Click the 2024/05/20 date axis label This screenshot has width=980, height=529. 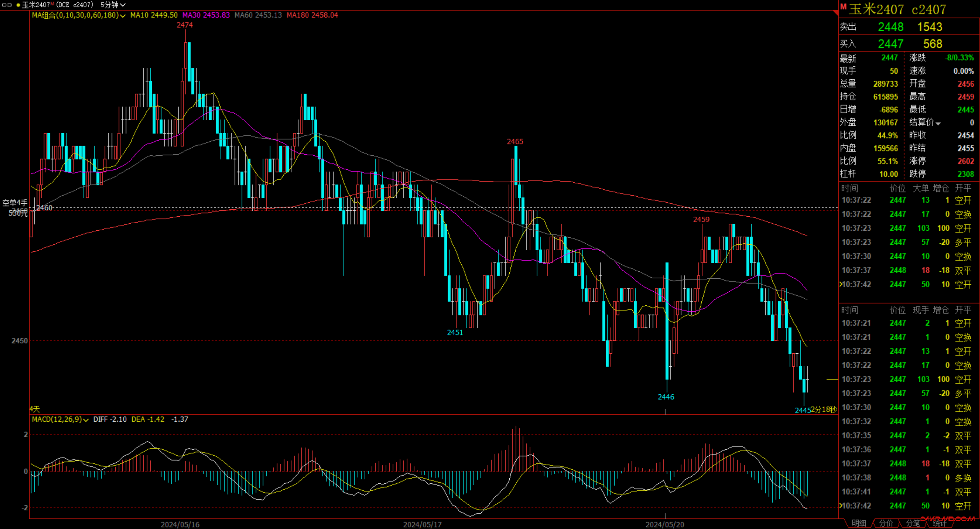click(x=665, y=525)
